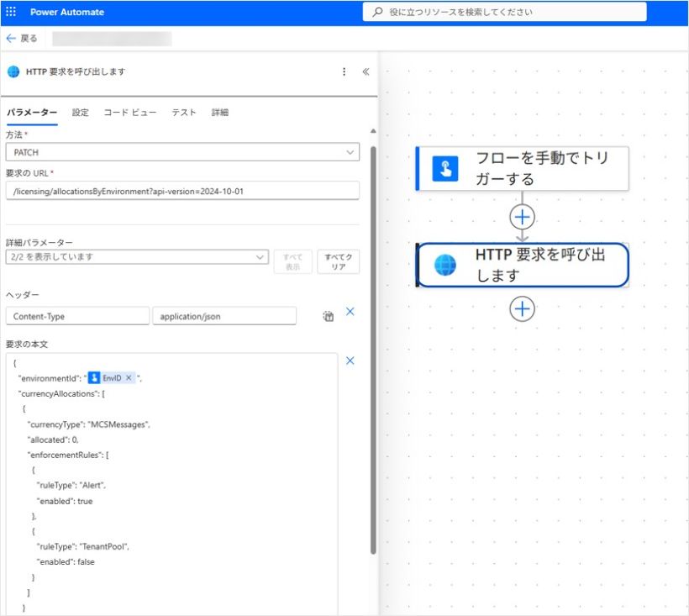
Task: Open the app launcher waffle icon
Action: click(11, 12)
